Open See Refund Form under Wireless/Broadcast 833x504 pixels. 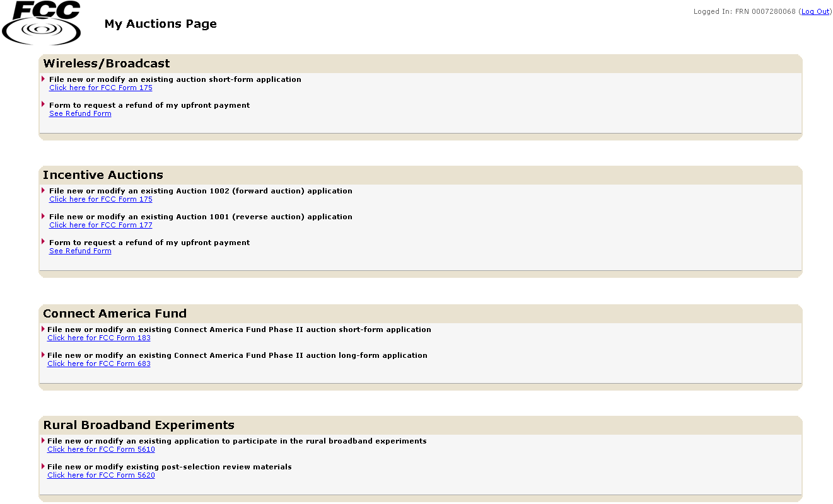tap(80, 114)
